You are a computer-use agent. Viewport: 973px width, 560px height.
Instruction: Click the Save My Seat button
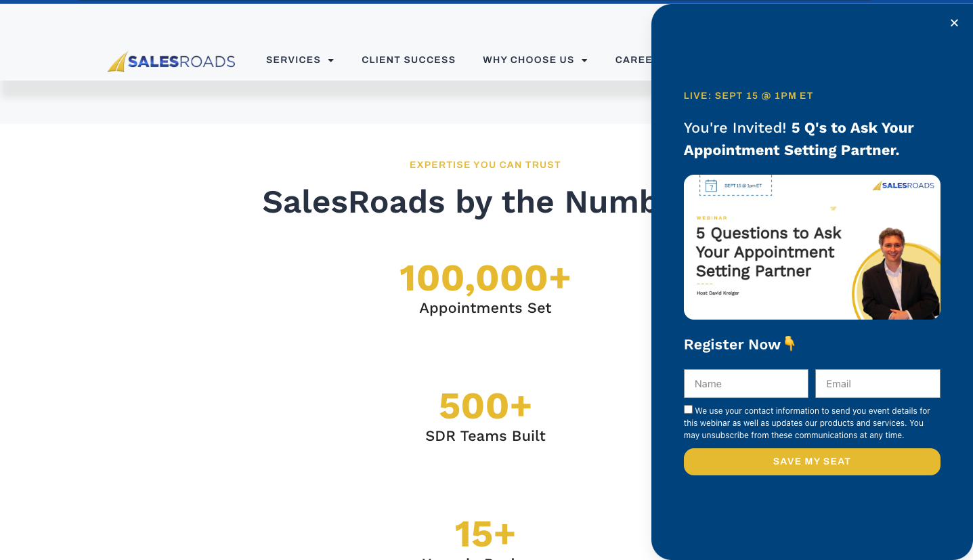click(x=812, y=461)
